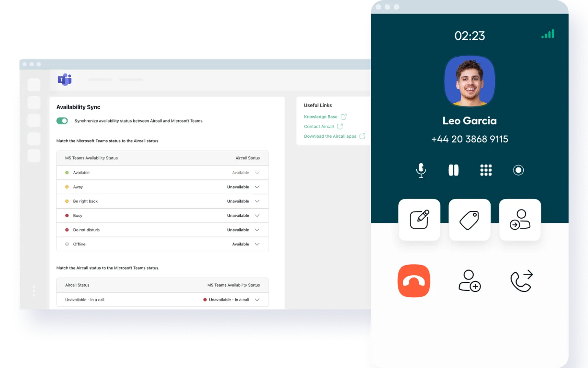Open Download the Aircall apps link
Viewport: 588px width, 368px height.
(330, 136)
